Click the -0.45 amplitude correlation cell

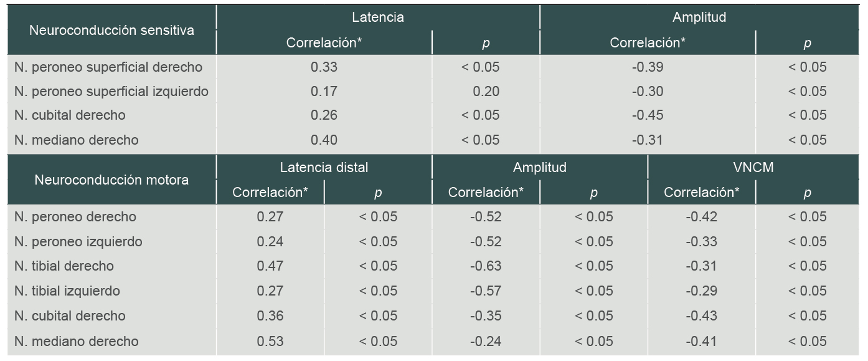pyautogui.click(x=648, y=115)
